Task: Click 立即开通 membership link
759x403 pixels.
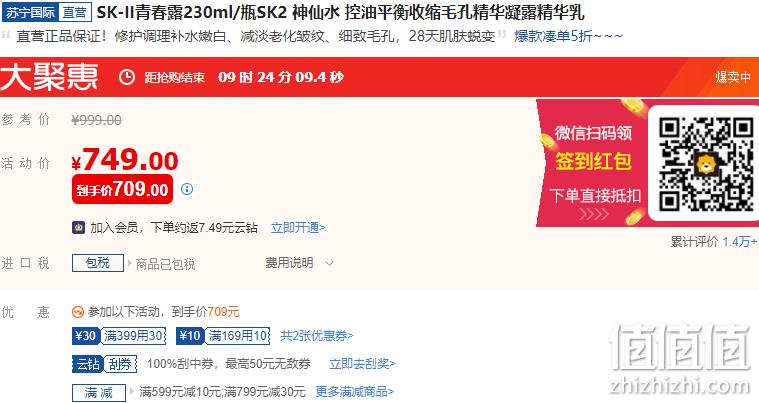Action: point(298,227)
